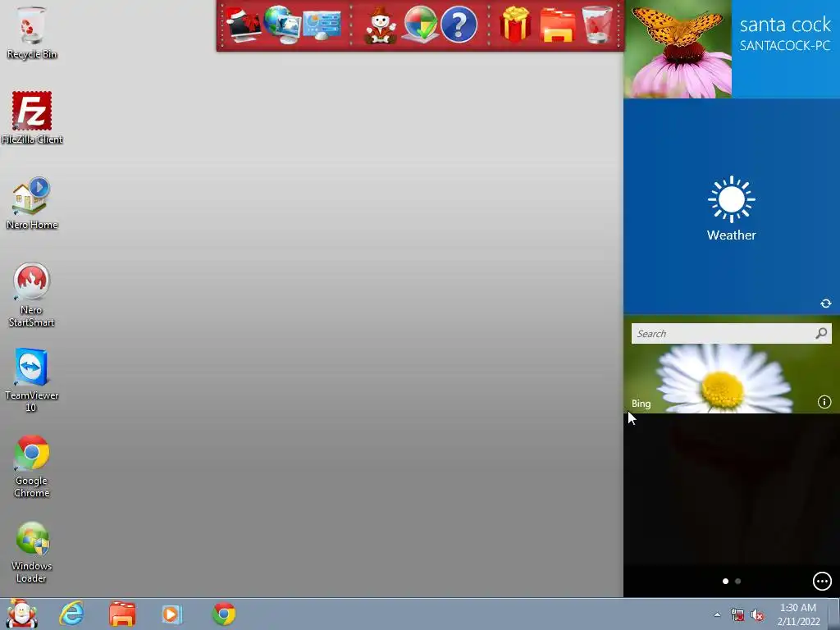Click the Bing daisy image
Screen dimensions: 840x630
731,378
